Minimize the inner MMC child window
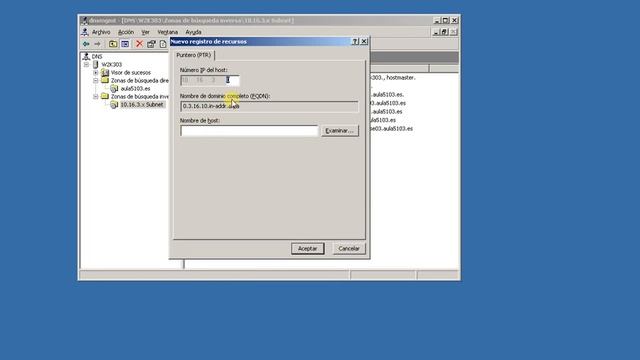640x360 pixels. click(x=436, y=32)
